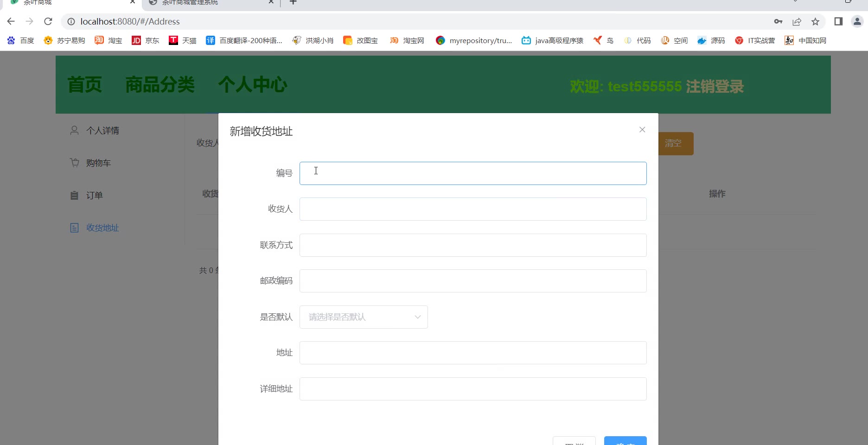Open the browser profile menu
The height and width of the screenshot is (445, 868).
pos(857,21)
